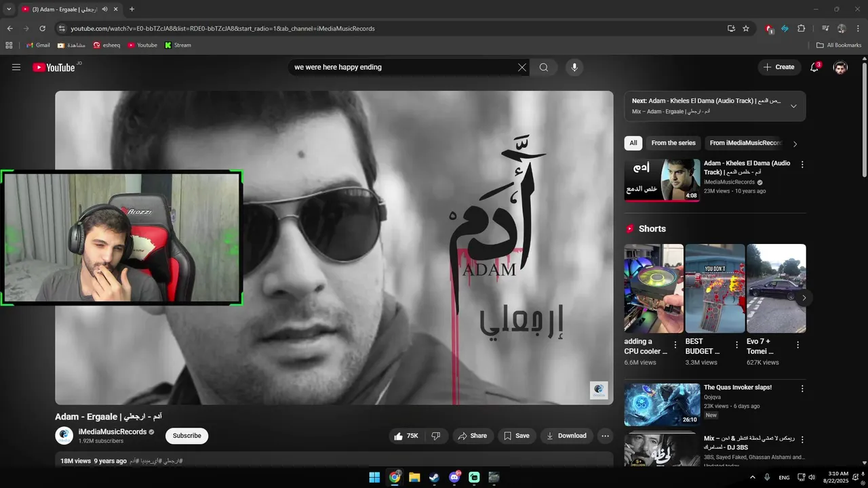Select the From the series chip

(673, 143)
